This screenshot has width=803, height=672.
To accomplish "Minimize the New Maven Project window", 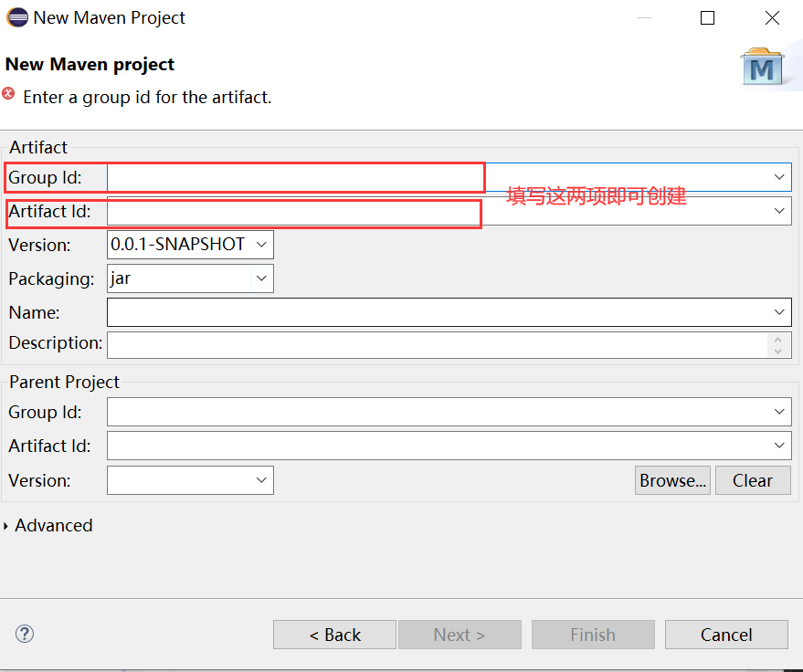I will (x=644, y=18).
